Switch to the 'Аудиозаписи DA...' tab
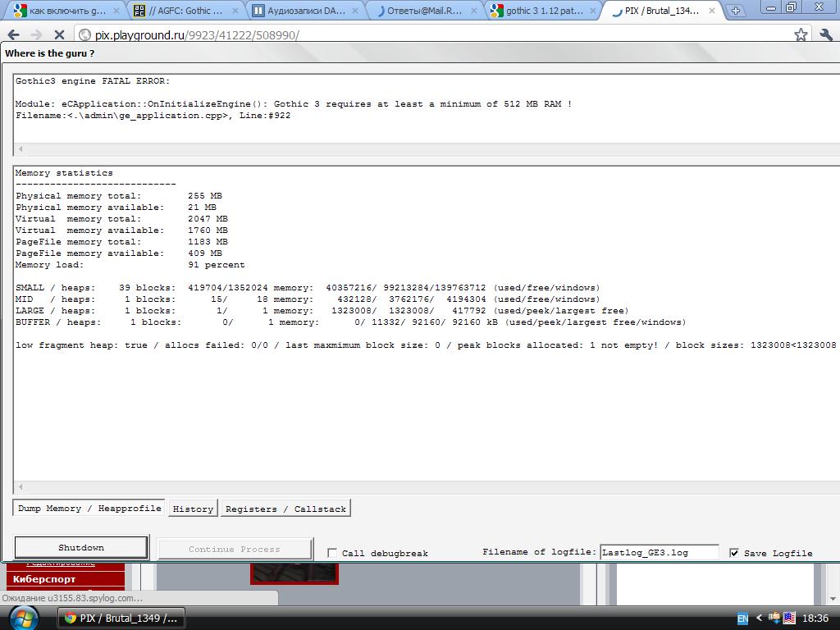The height and width of the screenshot is (630, 840). tap(304, 11)
